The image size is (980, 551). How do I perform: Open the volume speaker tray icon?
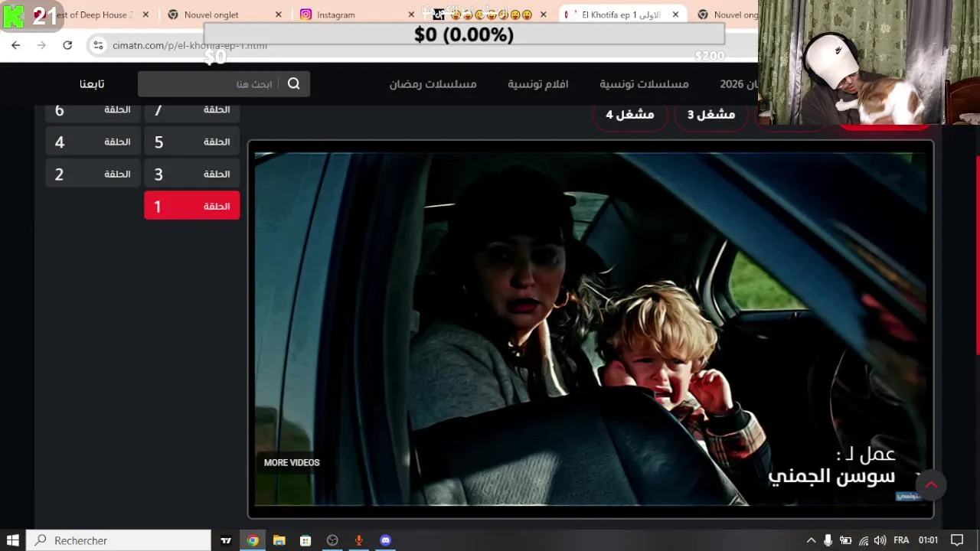(880, 540)
